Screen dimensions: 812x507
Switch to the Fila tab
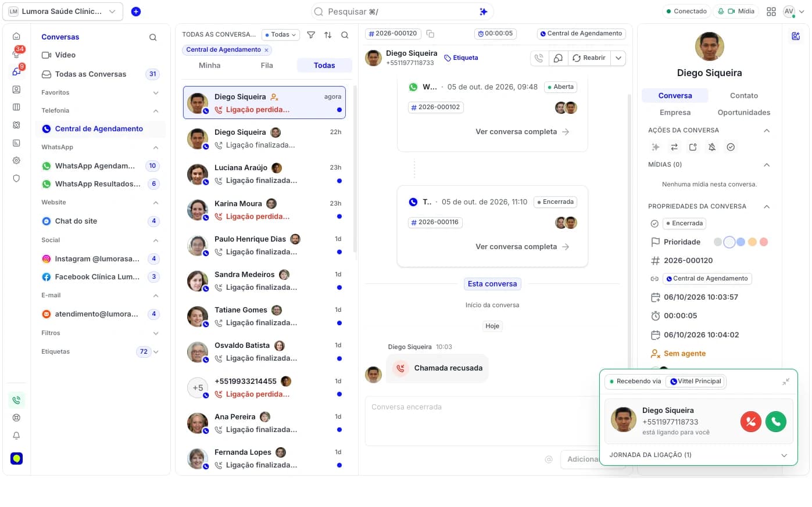click(267, 66)
